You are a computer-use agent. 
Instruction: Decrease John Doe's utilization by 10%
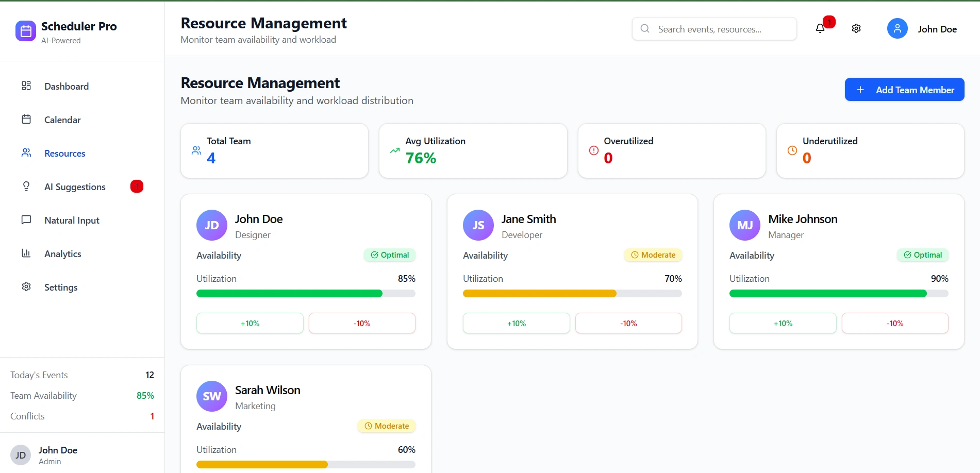[x=362, y=323]
